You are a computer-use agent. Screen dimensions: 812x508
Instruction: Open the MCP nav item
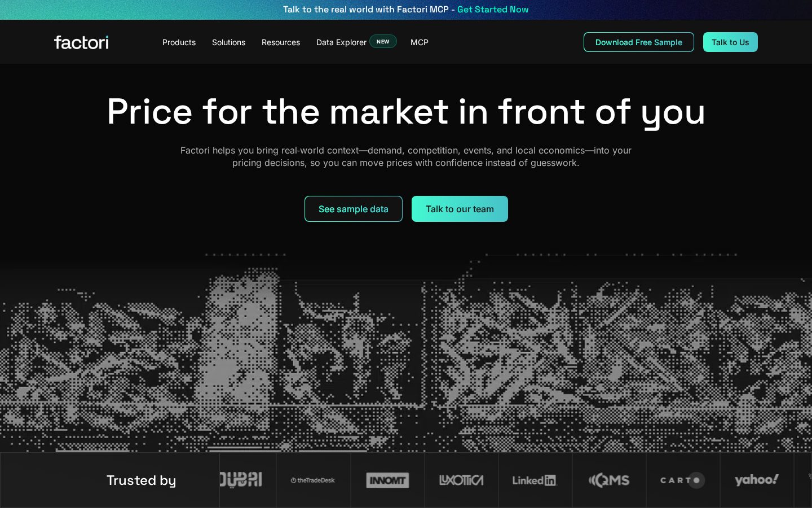420,42
